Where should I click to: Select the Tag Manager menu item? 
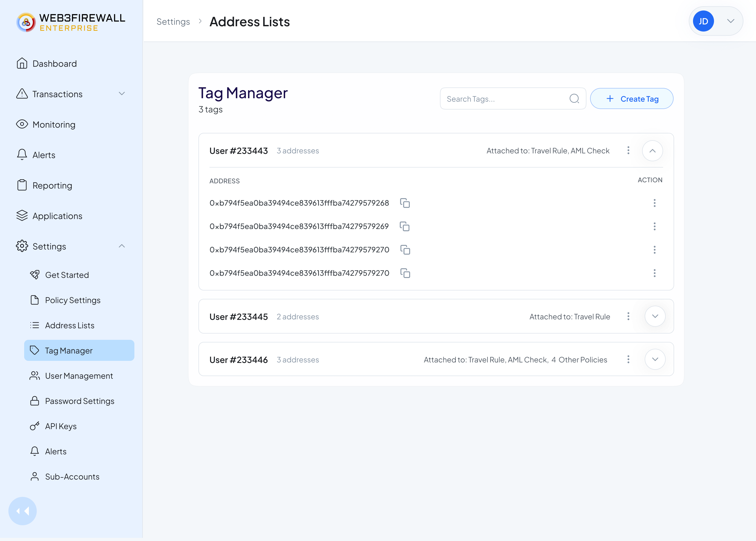pyautogui.click(x=79, y=350)
